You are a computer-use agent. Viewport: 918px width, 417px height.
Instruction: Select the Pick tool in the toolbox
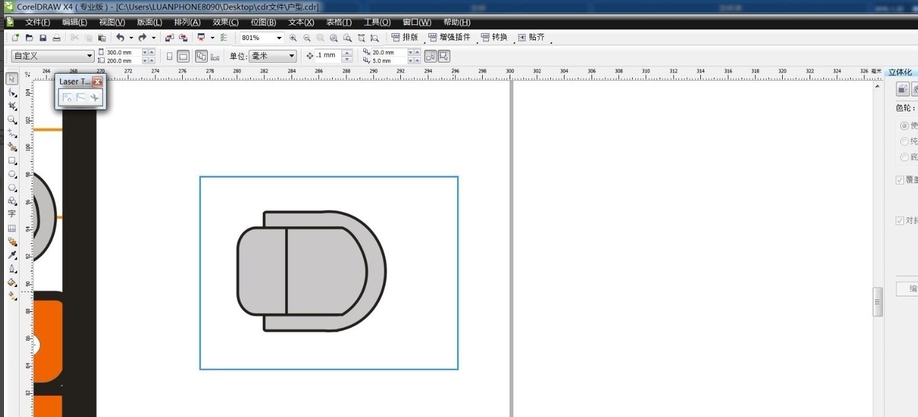click(12, 79)
